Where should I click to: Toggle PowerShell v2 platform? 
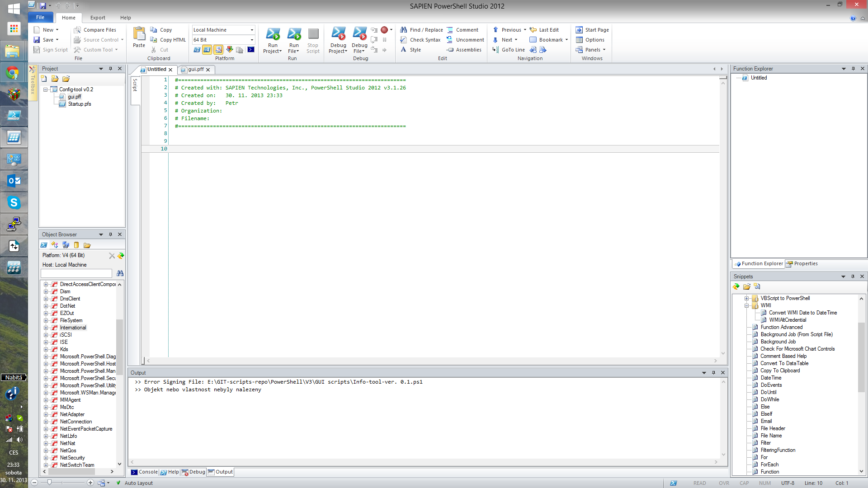coord(197,50)
